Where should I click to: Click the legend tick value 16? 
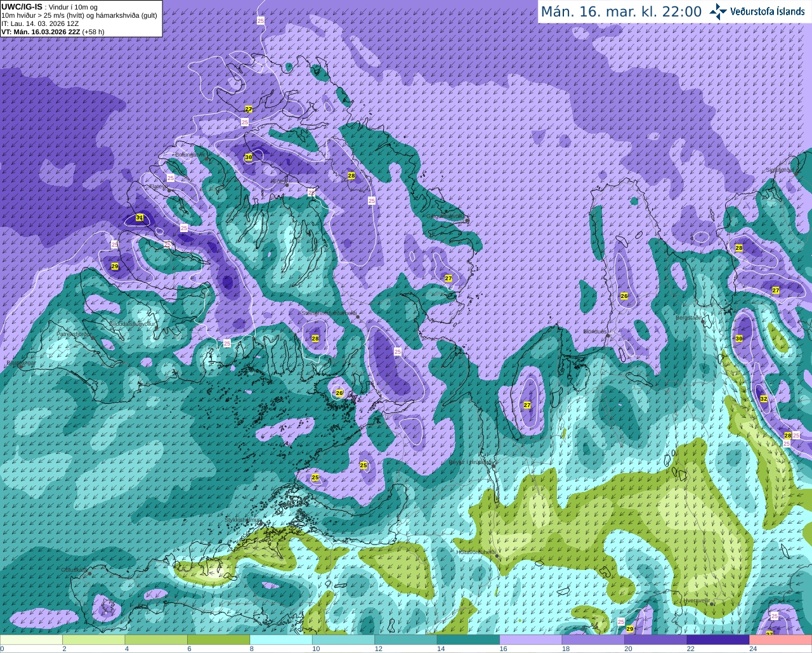[x=503, y=649]
